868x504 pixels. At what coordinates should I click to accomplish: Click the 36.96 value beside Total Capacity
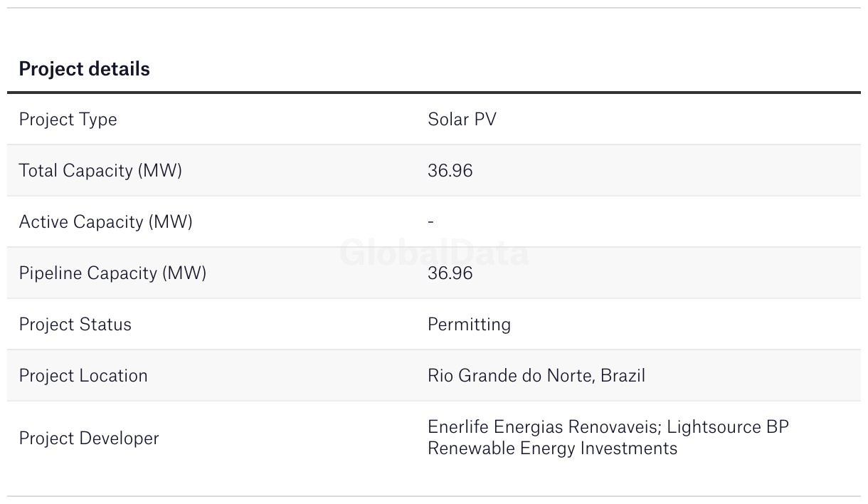pos(450,171)
